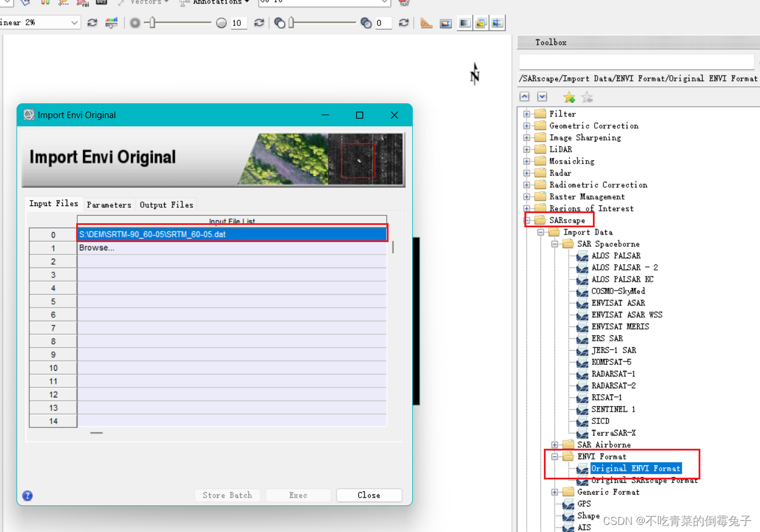Open the histogram stretch color icon
Image resolution: width=760 pixels, height=532 pixels.
click(111, 23)
